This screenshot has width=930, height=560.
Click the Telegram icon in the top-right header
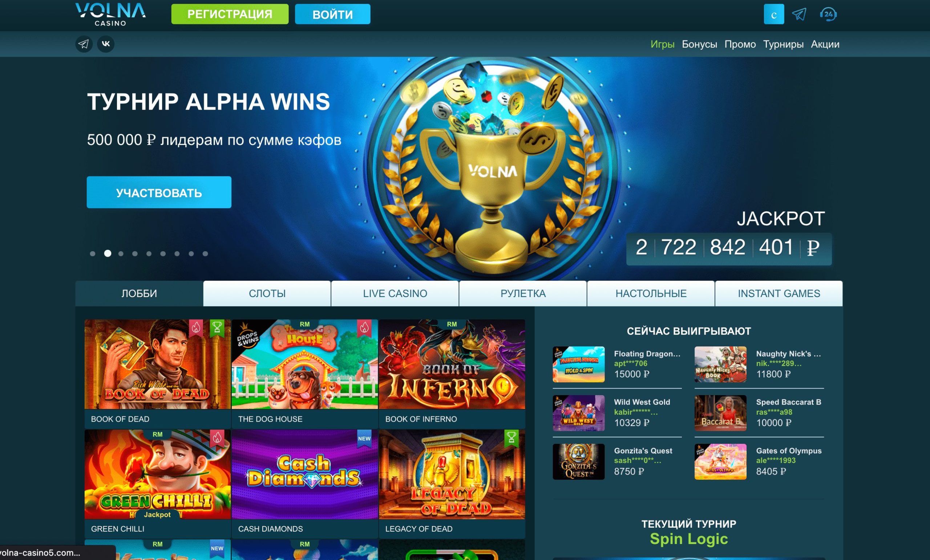[x=800, y=14]
